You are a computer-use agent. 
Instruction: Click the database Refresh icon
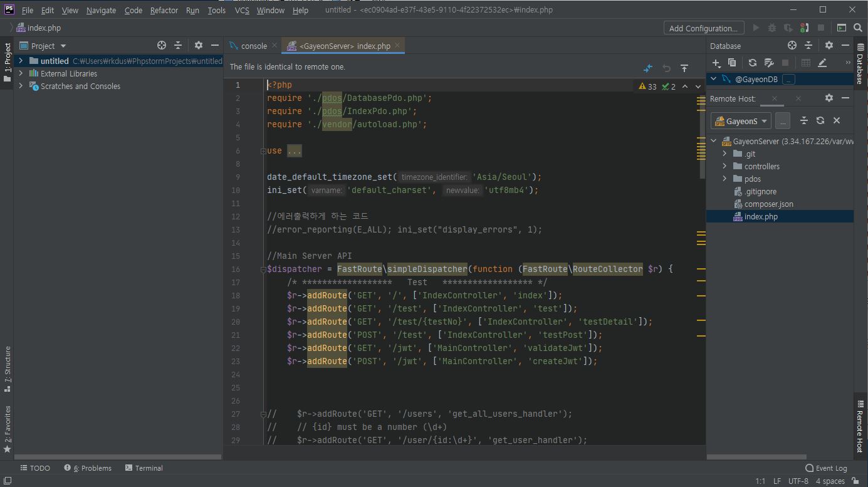(752, 63)
